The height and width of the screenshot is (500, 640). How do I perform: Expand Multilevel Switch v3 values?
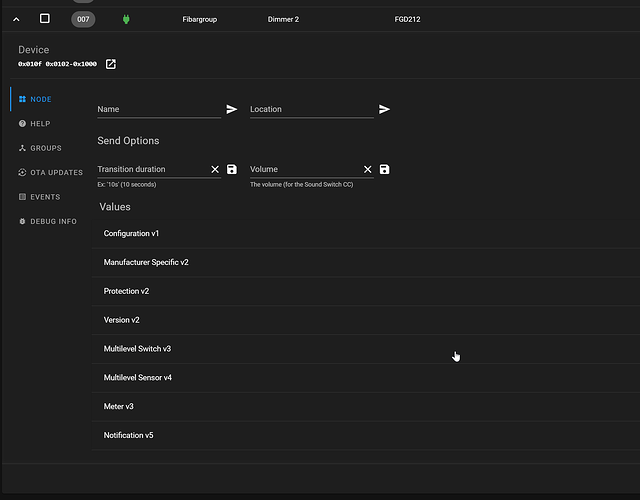tap(137, 349)
